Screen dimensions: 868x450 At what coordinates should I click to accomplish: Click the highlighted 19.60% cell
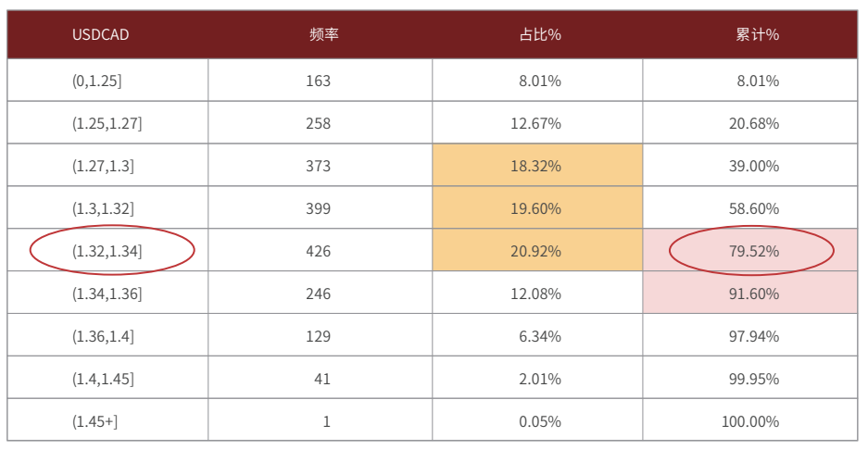(x=537, y=207)
